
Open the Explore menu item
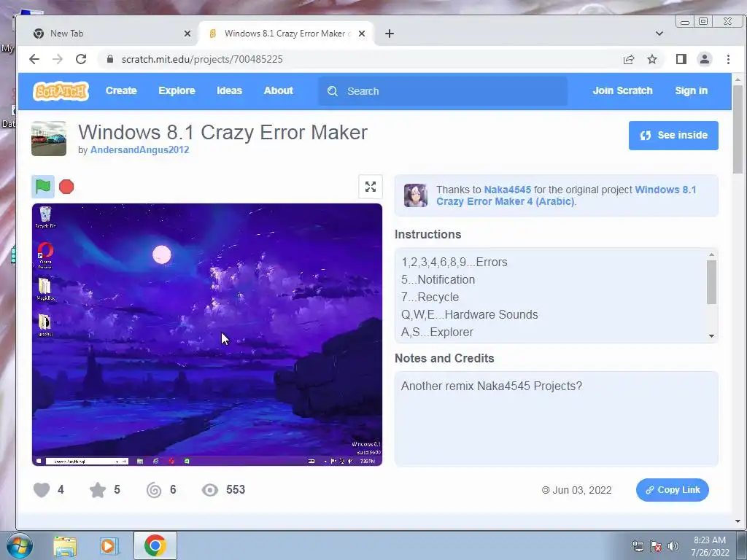click(x=177, y=91)
